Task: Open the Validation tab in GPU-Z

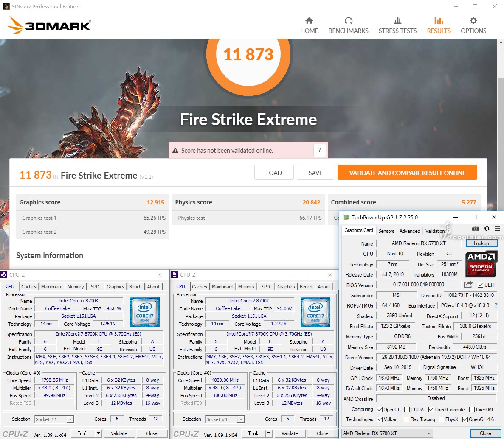Action: coord(435,231)
